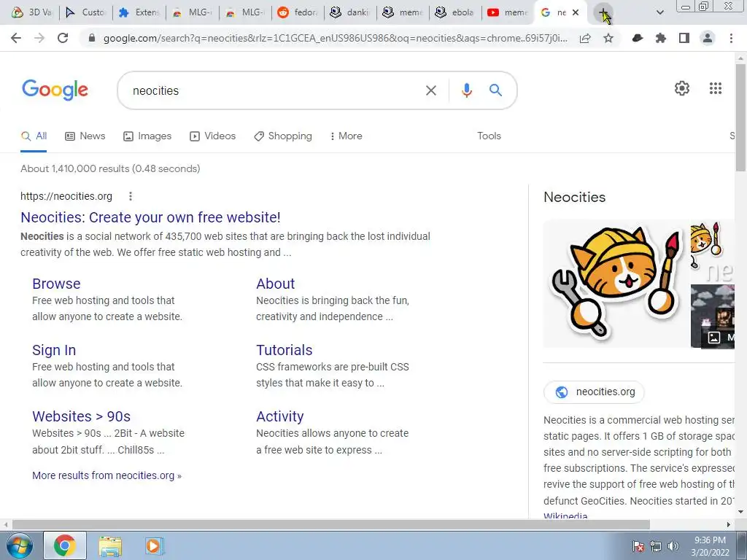Image resolution: width=747 pixels, height=560 pixels.
Task: Switch to the YouTube meme tab
Action: pos(508,12)
